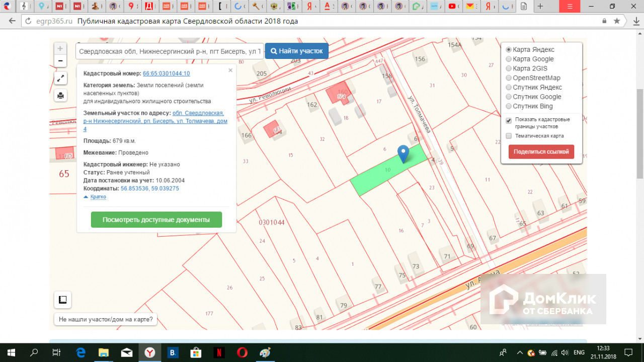Click the map legend icon at bottom left
The image size is (644, 362).
pyautogui.click(x=62, y=300)
